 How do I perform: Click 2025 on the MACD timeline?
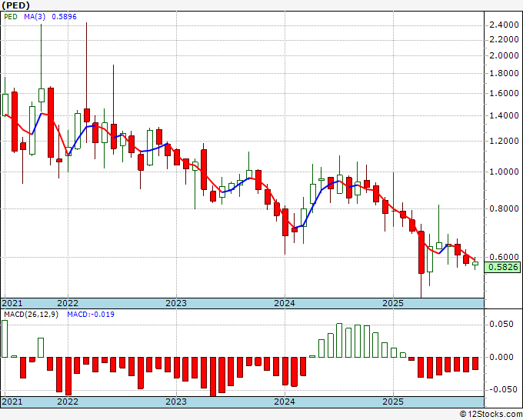tap(393, 402)
